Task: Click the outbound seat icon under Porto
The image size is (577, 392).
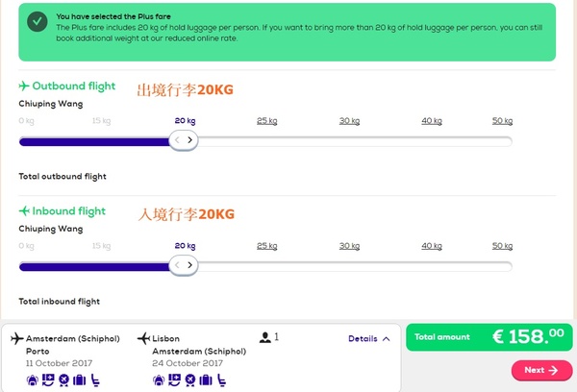Action: click(x=95, y=380)
